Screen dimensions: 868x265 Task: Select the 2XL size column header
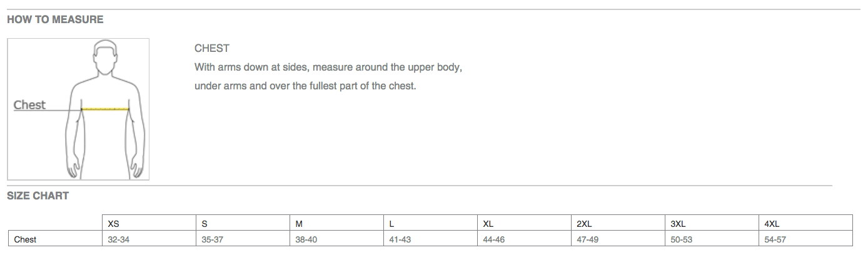click(x=618, y=223)
